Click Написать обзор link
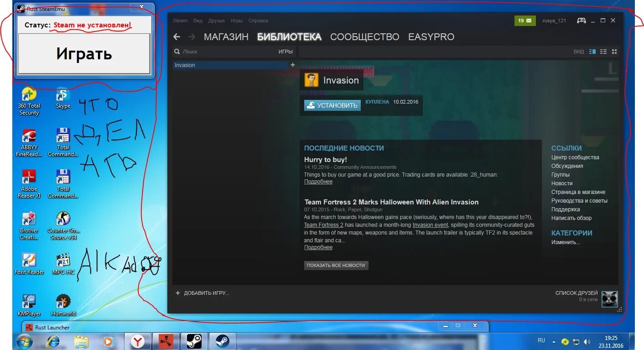Viewport: 644px width, 350px height. click(x=571, y=218)
